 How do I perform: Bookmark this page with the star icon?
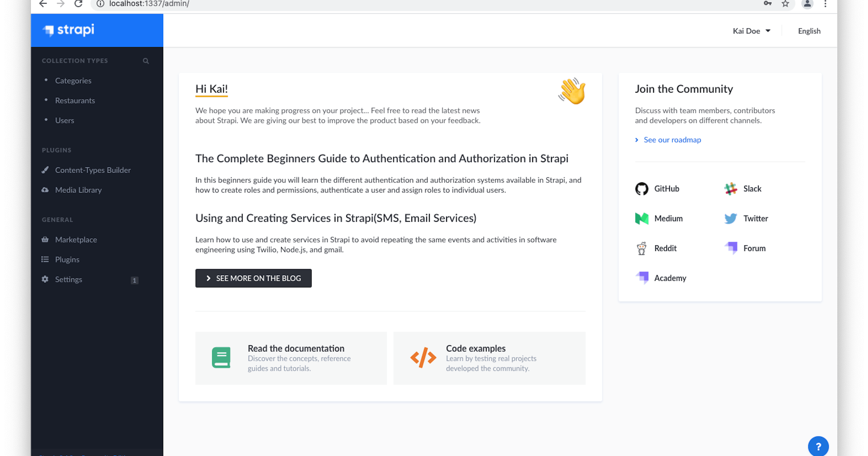pyautogui.click(x=785, y=4)
